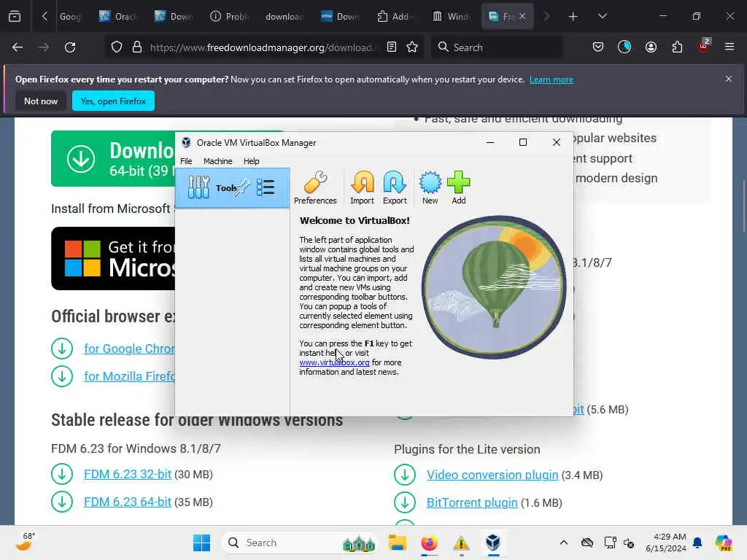Click the pin icon beside Tools

click(242, 187)
